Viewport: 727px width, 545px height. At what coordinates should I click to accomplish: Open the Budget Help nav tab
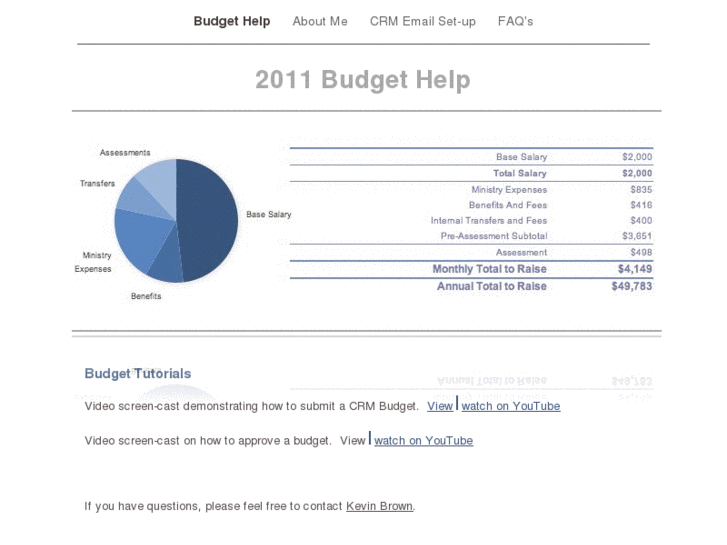pos(232,21)
